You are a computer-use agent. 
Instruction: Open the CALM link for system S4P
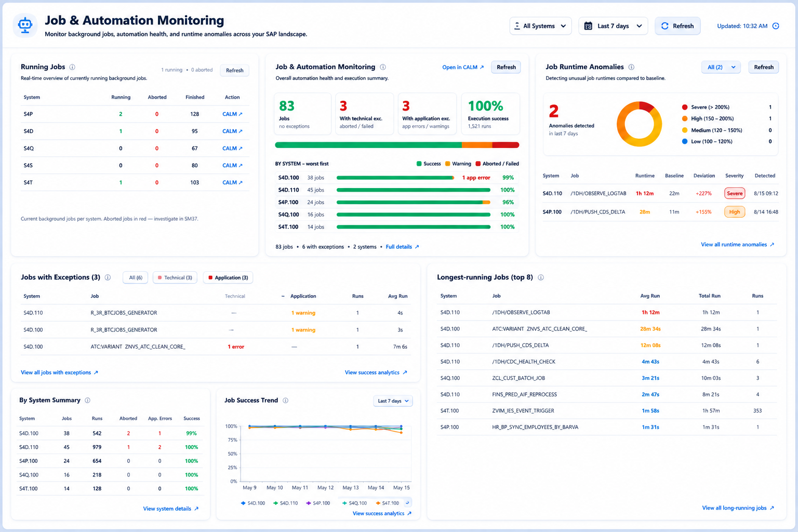click(x=232, y=114)
